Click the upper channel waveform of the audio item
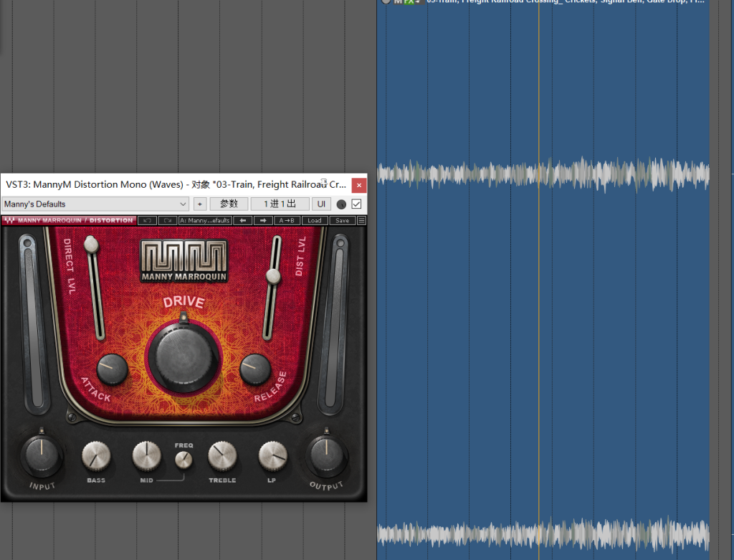This screenshot has height=560, width=734. point(543,174)
